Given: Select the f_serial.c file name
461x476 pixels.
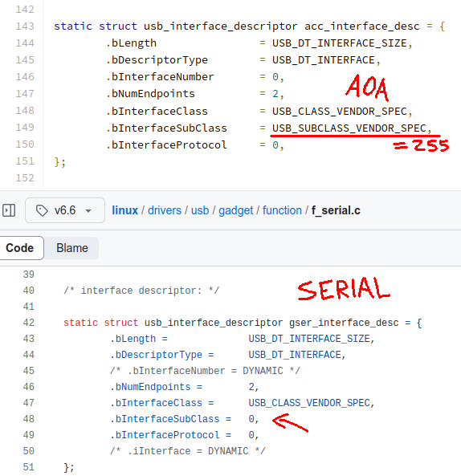Looking at the screenshot, I should point(336,210).
